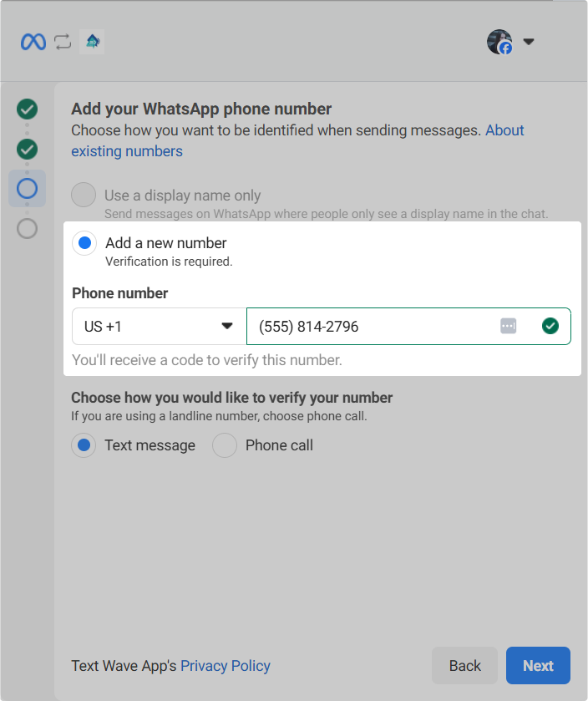This screenshot has height=701, width=588.
Task: Expand the account dropdown arrow
Action: (x=529, y=42)
